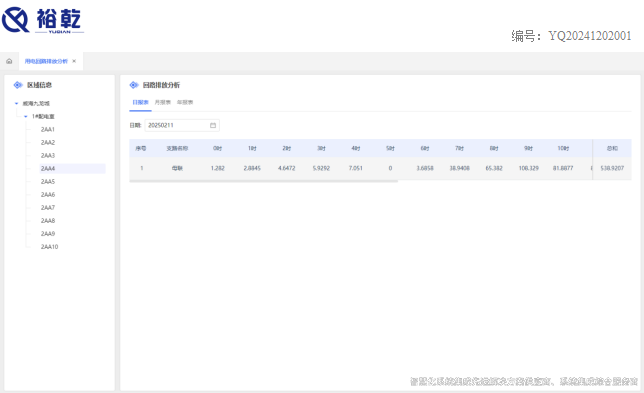Viewport: 644px width, 393px height.
Task: Select 2AA1 in the tree
Action: [x=48, y=129]
